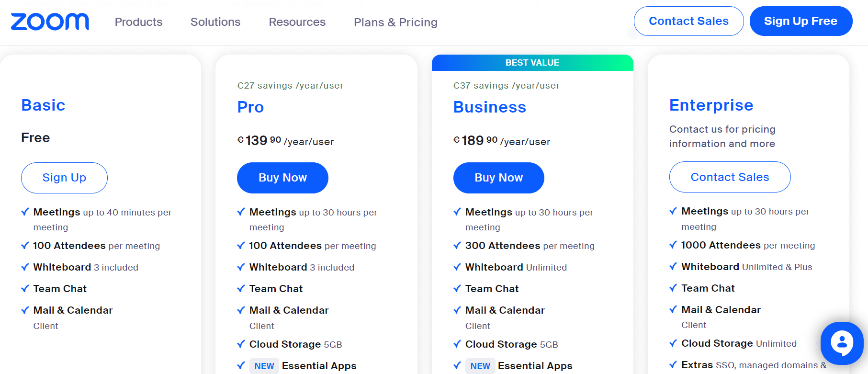This screenshot has height=374, width=868.
Task: Click 'Team Chat' in Basic plan
Action: pos(60,289)
